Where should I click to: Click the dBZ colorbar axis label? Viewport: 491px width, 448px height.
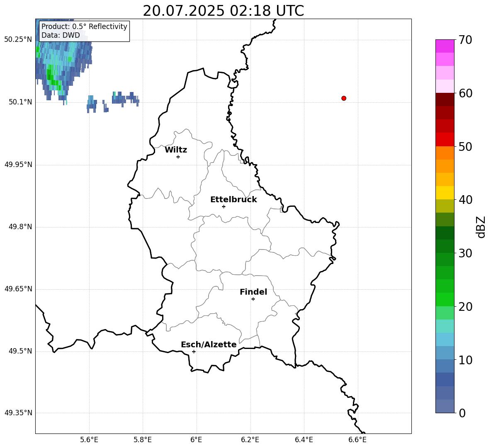[x=481, y=227]
